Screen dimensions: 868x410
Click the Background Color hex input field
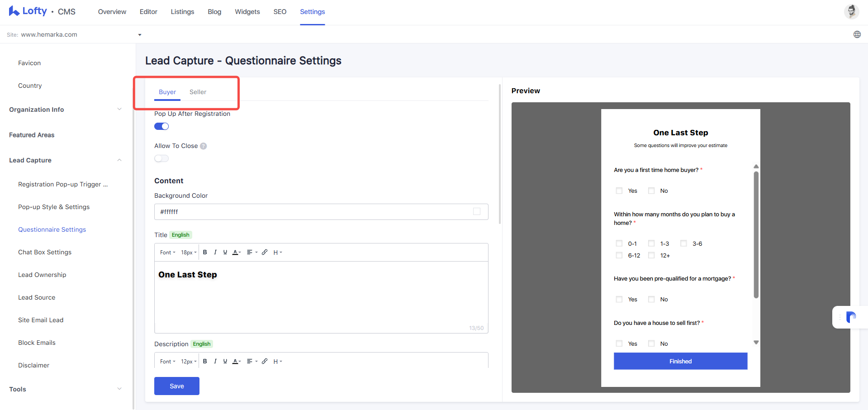[321, 212]
